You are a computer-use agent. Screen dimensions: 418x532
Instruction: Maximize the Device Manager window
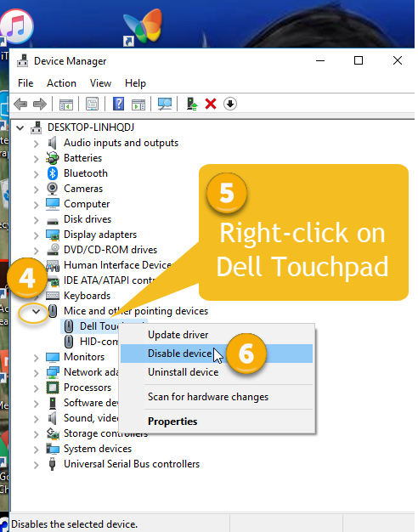359,60
